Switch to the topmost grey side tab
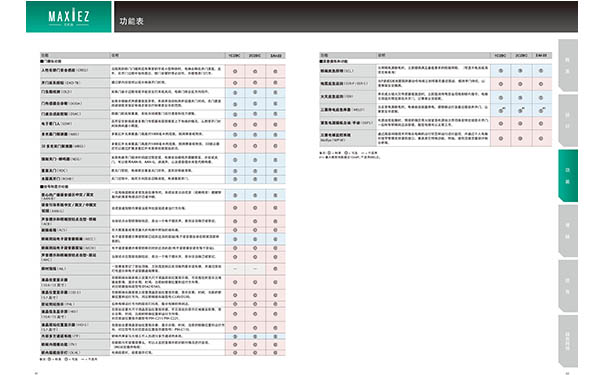 [x=568, y=65]
